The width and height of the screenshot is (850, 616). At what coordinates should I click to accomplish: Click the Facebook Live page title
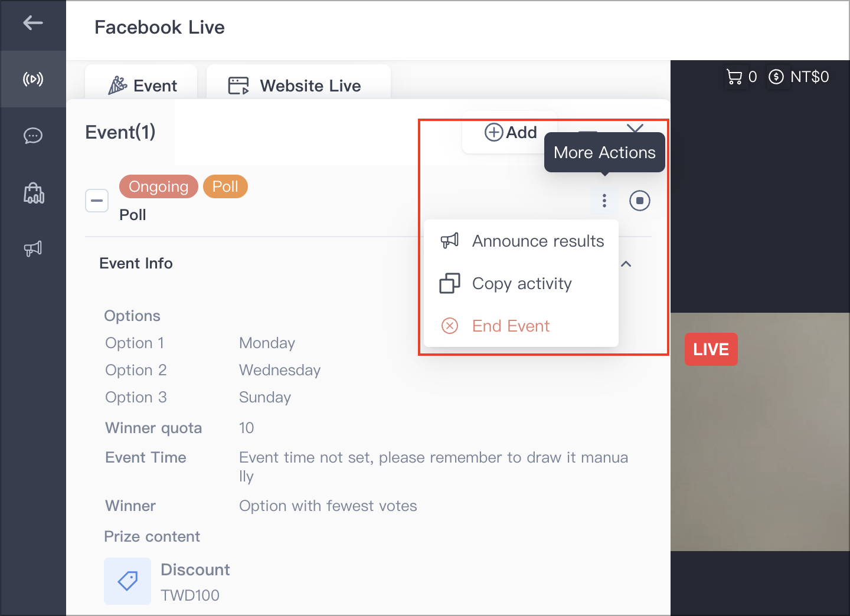(x=160, y=27)
